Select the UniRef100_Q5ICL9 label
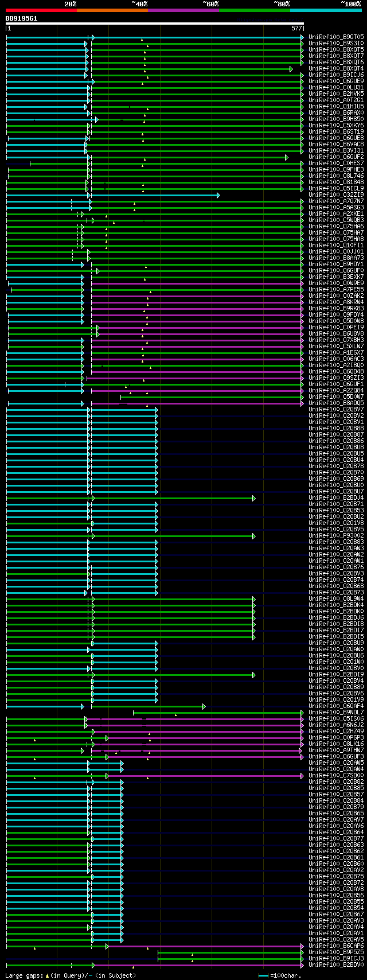The height and width of the screenshot is (980, 367). pos(336,189)
